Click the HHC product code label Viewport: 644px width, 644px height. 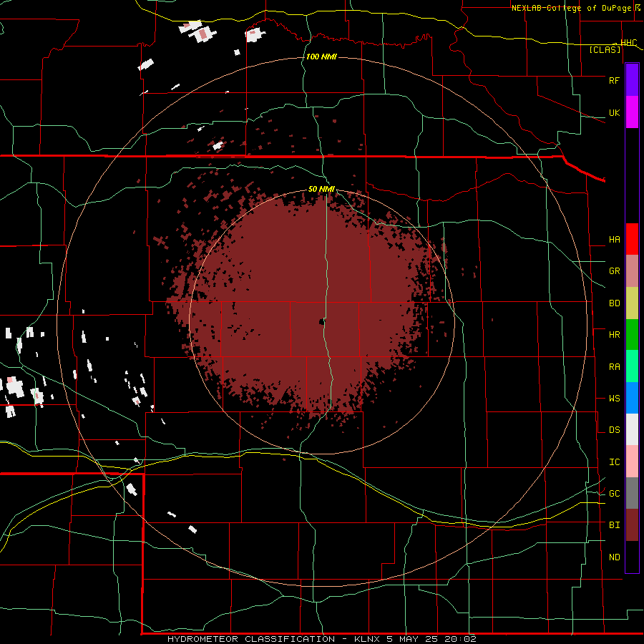coord(629,43)
